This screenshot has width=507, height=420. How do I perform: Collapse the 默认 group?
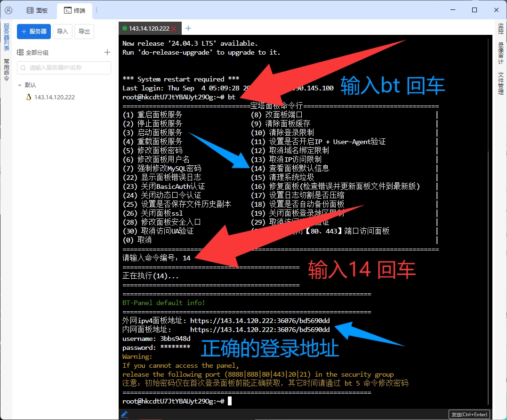coord(20,85)
